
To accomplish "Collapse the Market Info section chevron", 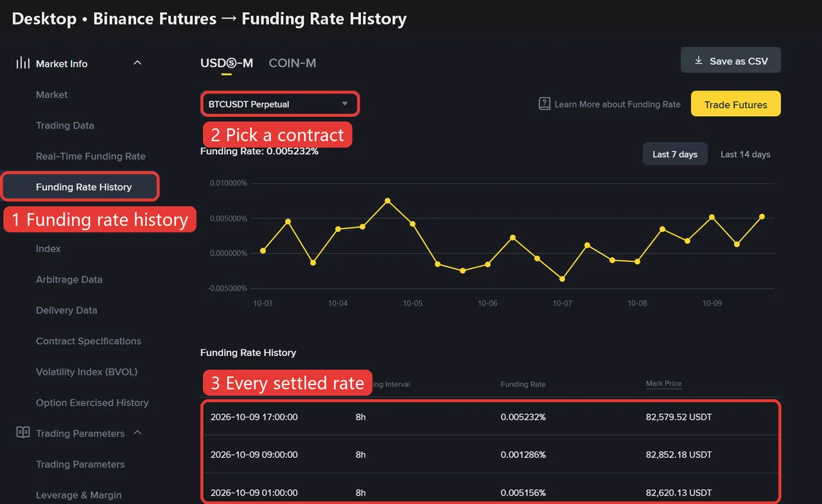I will pyautogui.click(x=137, y=63).
